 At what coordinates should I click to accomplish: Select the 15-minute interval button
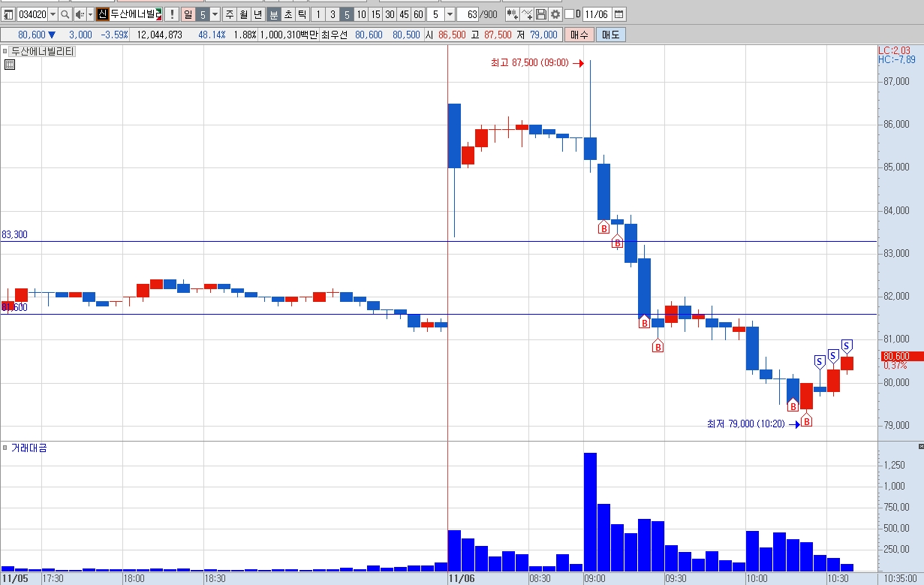(x=375, y=14)
